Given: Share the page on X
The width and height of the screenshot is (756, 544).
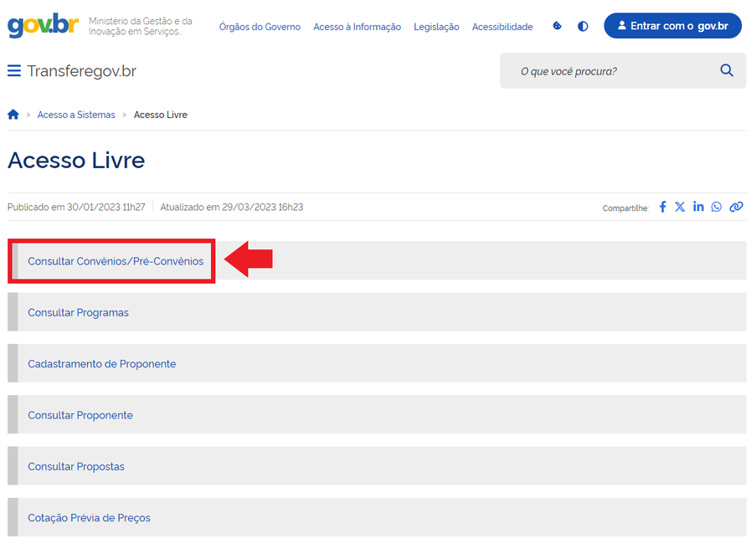Looking at the screenshot, I should pyautogui.click(x=680, y=206).
